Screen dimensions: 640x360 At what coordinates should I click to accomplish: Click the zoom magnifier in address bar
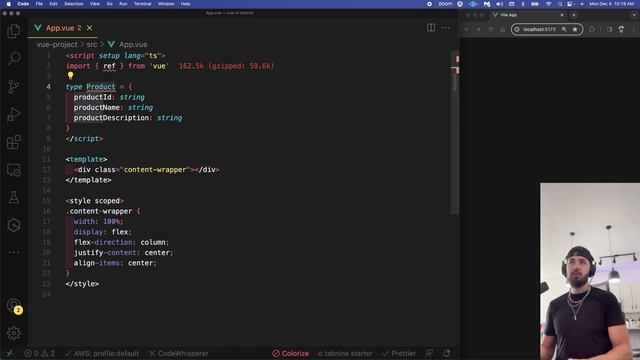coord(564,29)
